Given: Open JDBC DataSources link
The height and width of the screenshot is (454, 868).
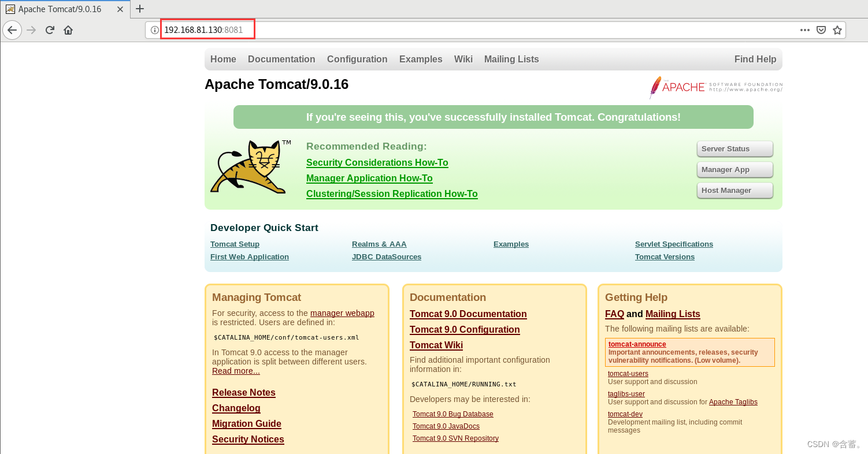Looking at the screenshot, I should (387, 257).
